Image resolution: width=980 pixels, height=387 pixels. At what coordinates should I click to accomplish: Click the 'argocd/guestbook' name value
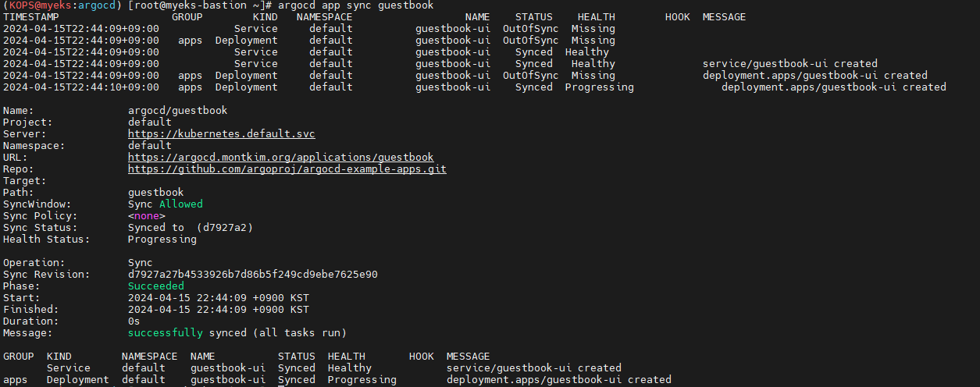tap(178, 111)
